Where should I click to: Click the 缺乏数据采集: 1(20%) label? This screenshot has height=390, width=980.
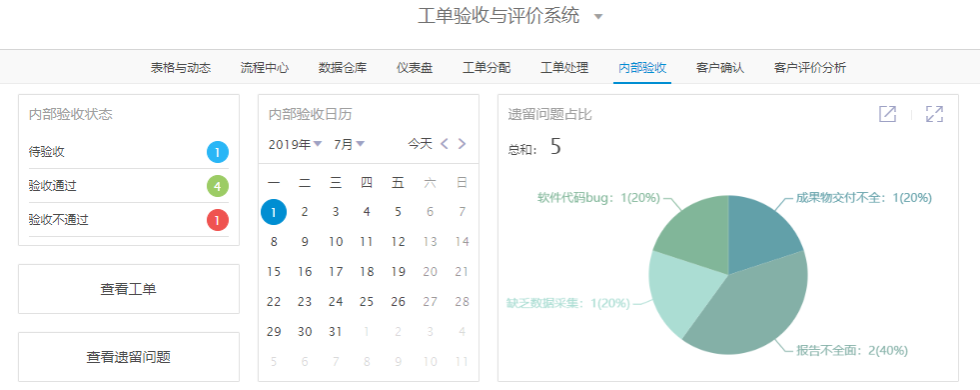pyautogui.click(x=567, y=303)
